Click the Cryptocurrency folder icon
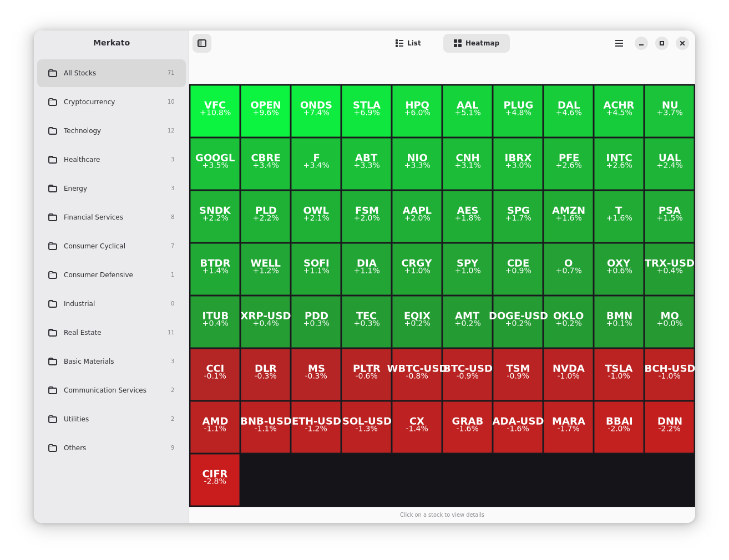The width and height of the screenshot is (729, 560). (53, 102)
